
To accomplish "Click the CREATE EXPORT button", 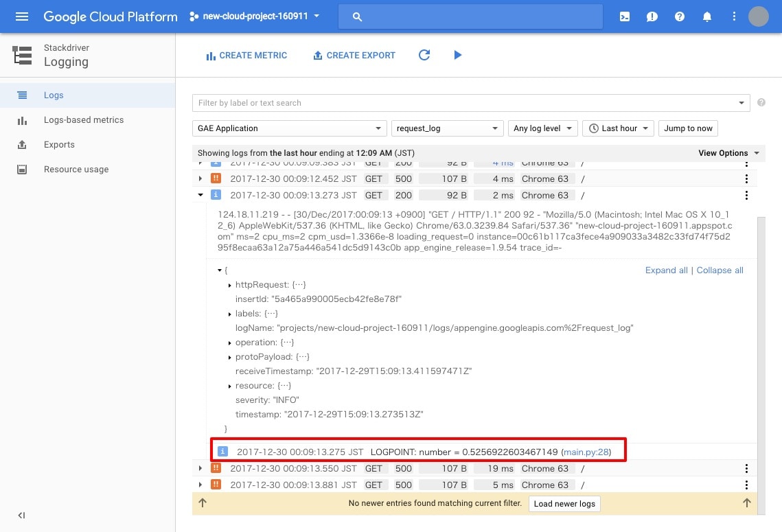I will [354, 56].
